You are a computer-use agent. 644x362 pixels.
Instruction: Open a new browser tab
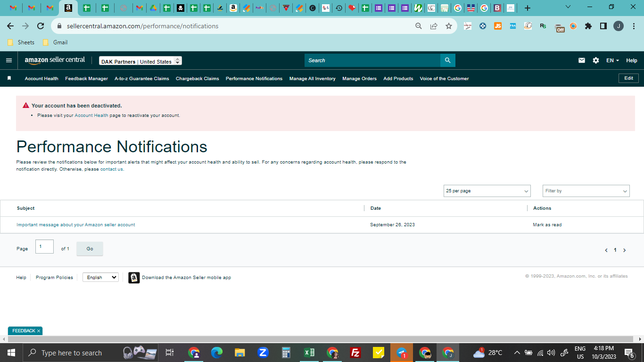[x=528, y=8]
